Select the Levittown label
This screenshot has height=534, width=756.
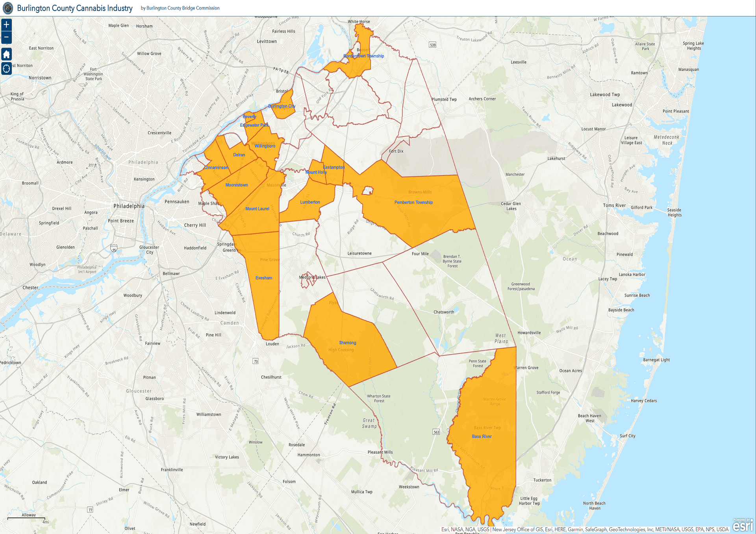click(267, 41)
